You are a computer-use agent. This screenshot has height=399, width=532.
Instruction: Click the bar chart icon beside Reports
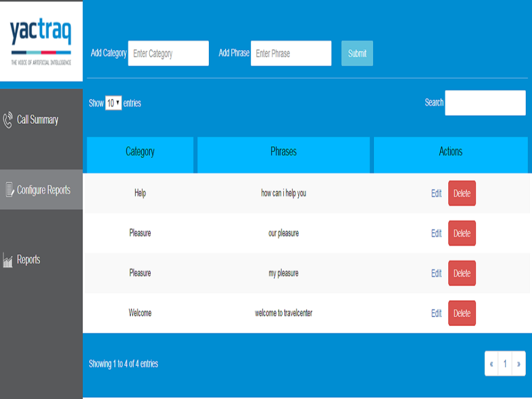tap(8, 259)
